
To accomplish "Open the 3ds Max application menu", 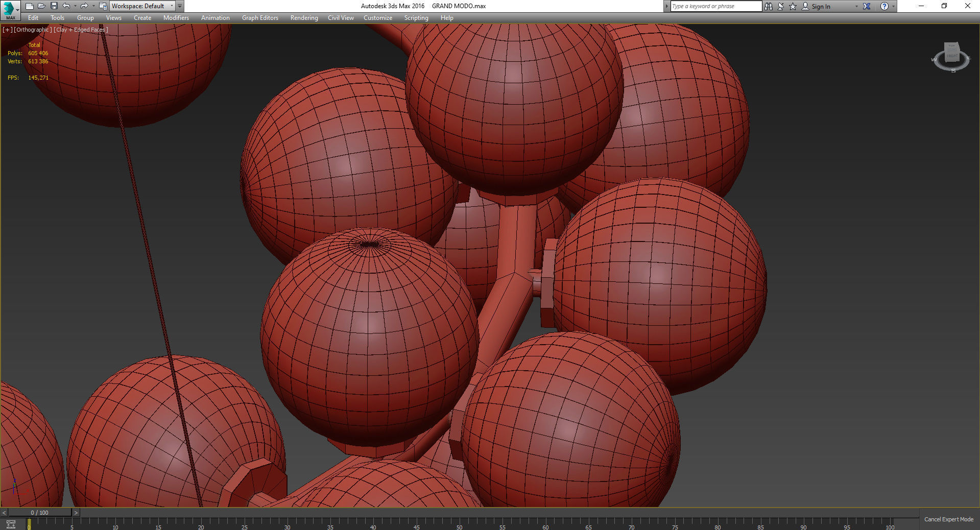I will point(10,9).
